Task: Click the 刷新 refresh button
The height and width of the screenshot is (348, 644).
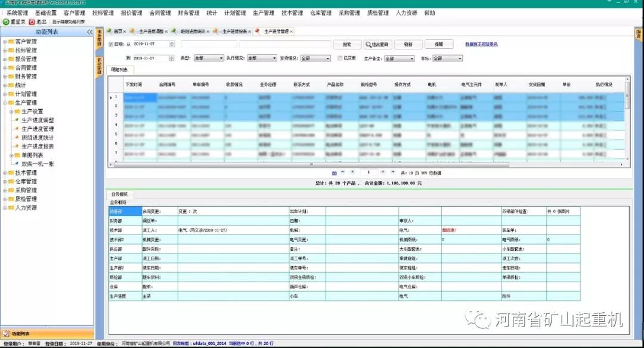Action: click(408, 45)
